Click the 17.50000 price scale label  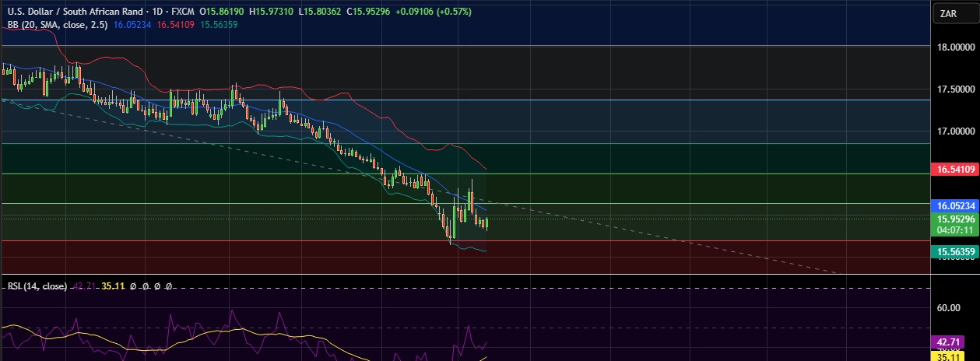coord(957,89)
